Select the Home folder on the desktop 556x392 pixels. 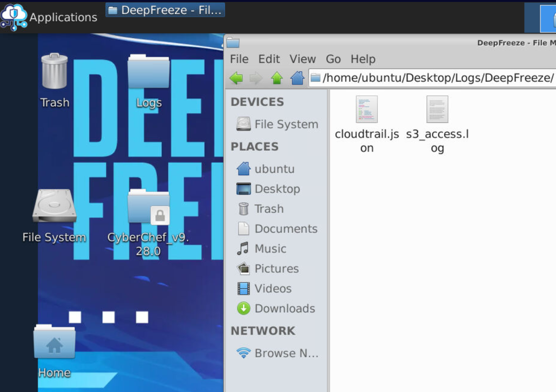pyautogui.click(x=54, y=341)
